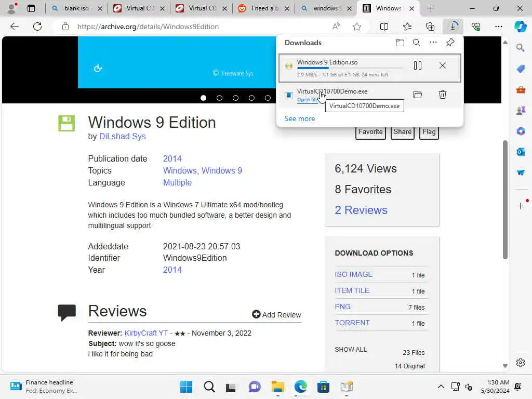Viewport: 532px width, 399px height.
Task: Toggle the Downloads toolbar button
Action: click(453, 26)
